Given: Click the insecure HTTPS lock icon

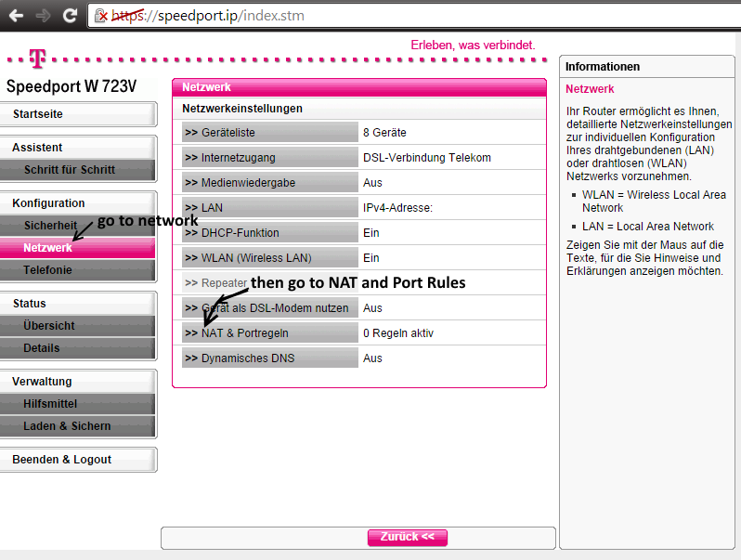Looking at the screenshot, I should pos(101,16).
